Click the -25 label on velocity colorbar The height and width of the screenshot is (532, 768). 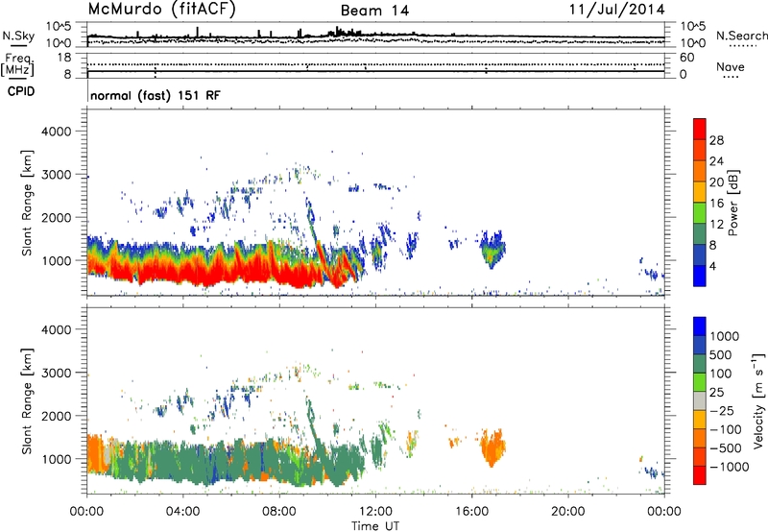point(721,411)
